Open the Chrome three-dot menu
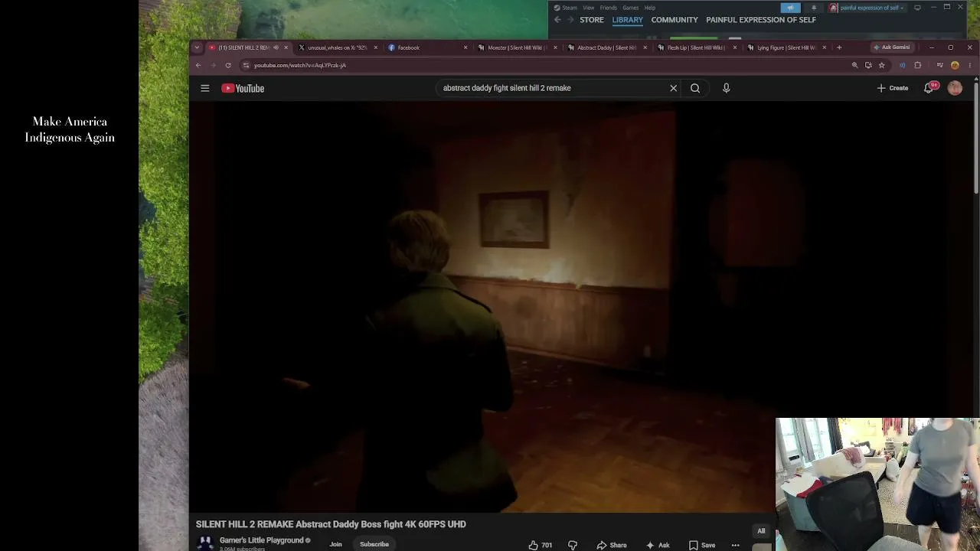The width and height of the screenshot is (980, 551). [x=969, y=65]
